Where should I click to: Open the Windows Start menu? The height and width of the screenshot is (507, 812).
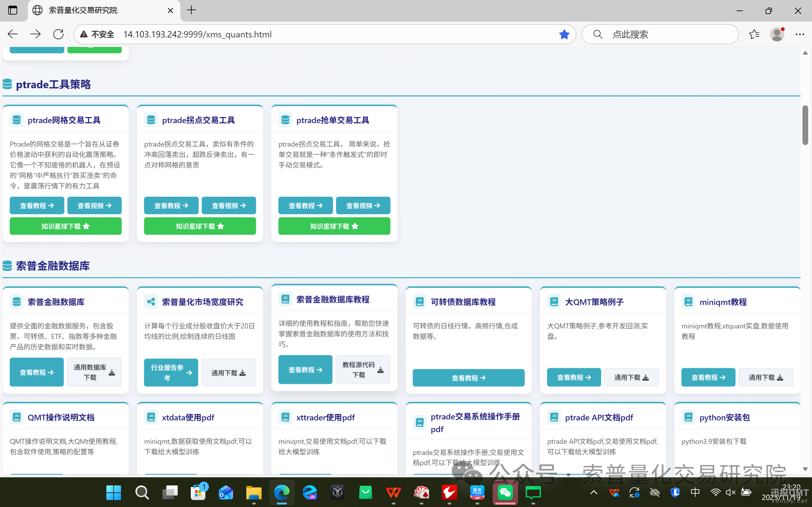(x=113, y=493)
